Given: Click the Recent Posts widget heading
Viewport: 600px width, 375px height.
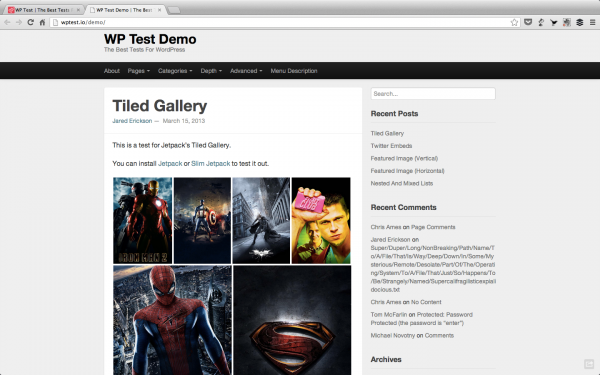Looking at the screenshot, I should (394, 114).
